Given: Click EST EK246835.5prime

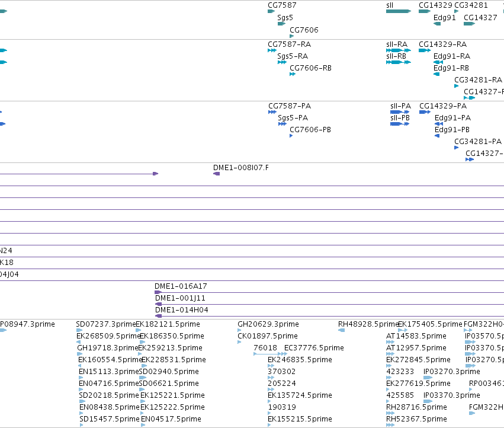Looking at the screenshot, I should 300,360.
